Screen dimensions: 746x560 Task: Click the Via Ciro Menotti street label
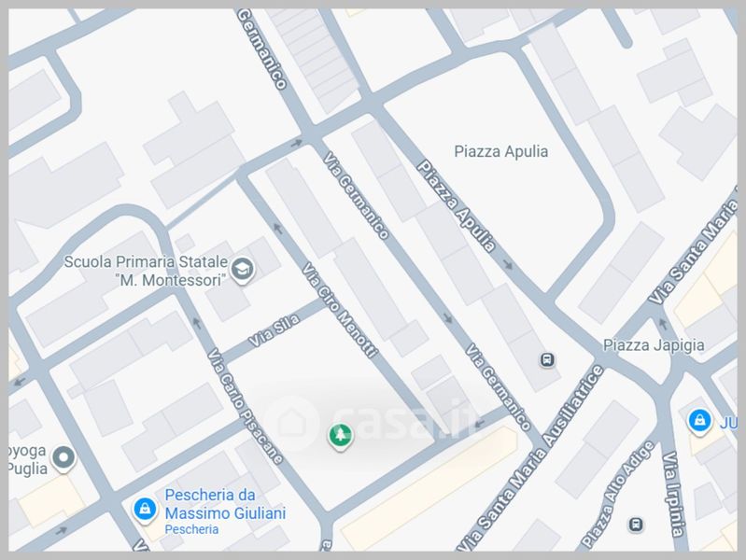(x=340, y=309)
